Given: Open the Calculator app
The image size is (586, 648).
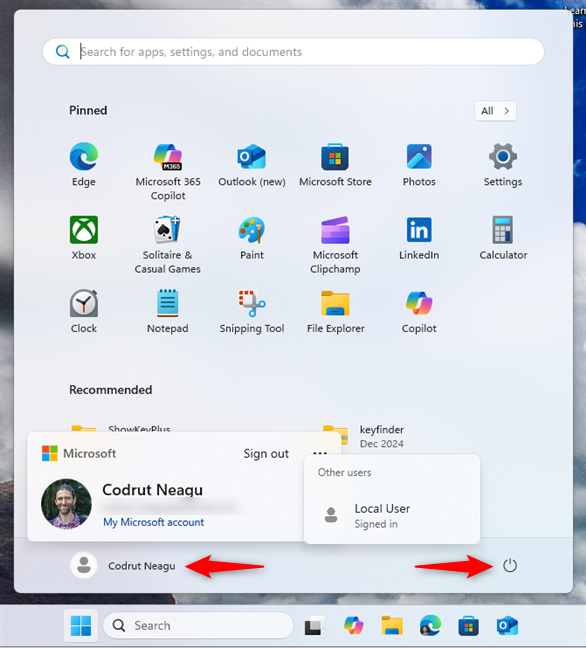Looking at the screenshot, I should click(503, 238).
